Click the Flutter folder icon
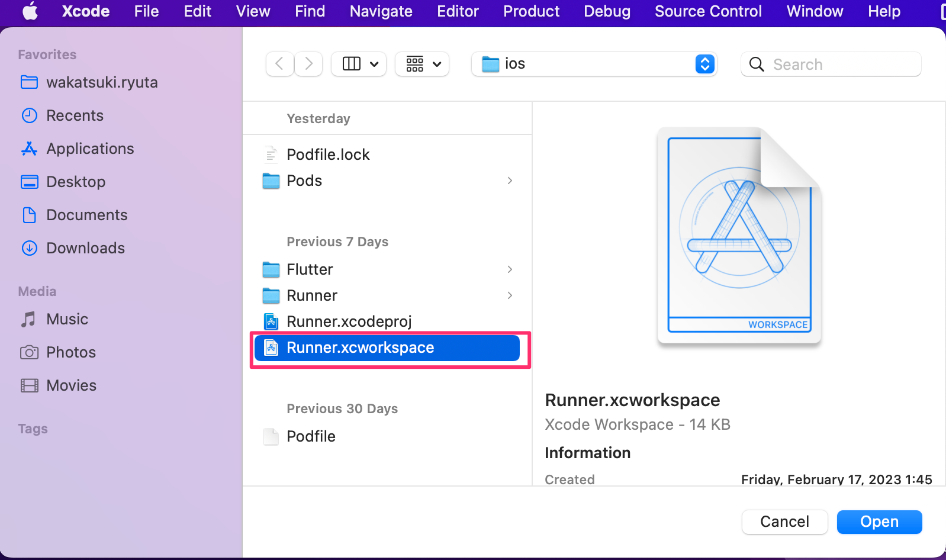Viewport: 946px width, 560px height. pyautogui.click(x=271, y=269)
